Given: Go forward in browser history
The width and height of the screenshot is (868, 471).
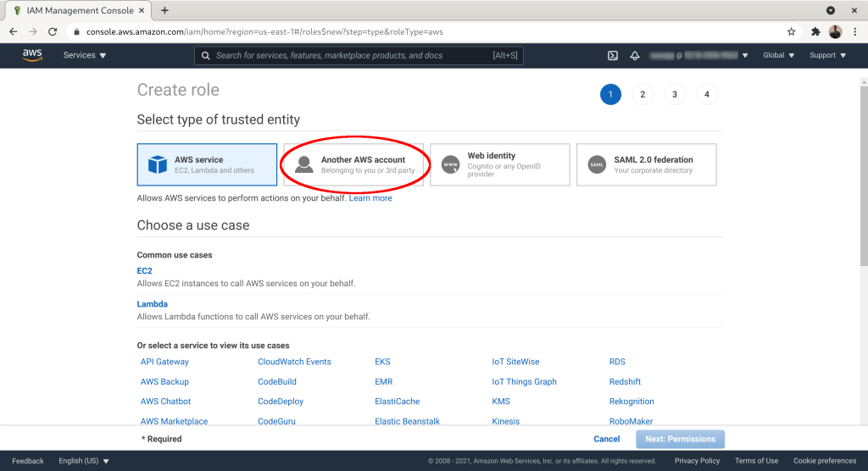Looking at the screenshot, I should (33, 31).
